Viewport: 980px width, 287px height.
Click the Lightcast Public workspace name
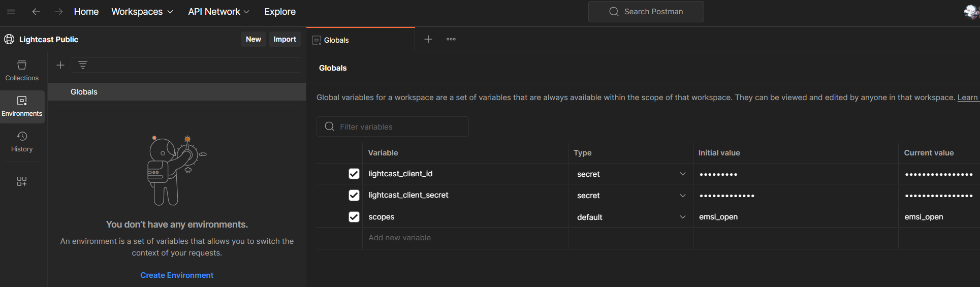click(49, 39)
